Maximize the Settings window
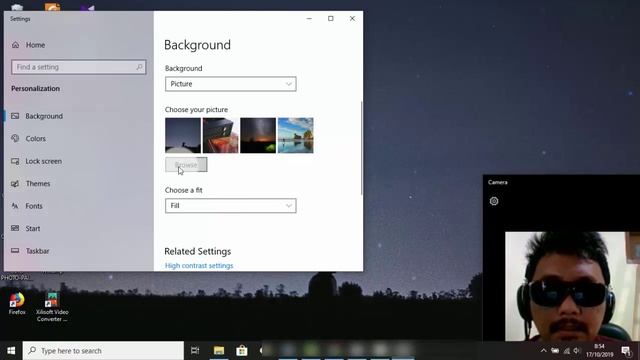Image resolution: width=640 pixels, height=360 pixels. click(x=331, y=18)
